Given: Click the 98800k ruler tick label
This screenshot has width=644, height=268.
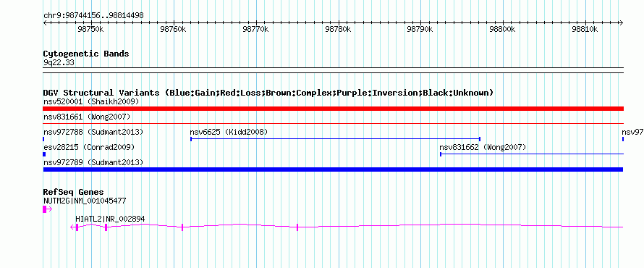Looking at the screenshot, I should [503, 29].
